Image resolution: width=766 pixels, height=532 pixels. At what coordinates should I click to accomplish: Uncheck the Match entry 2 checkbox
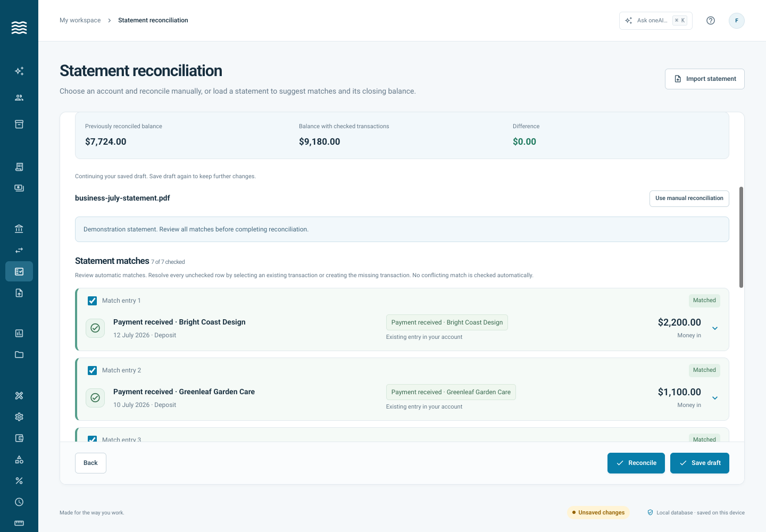(93, 370)
